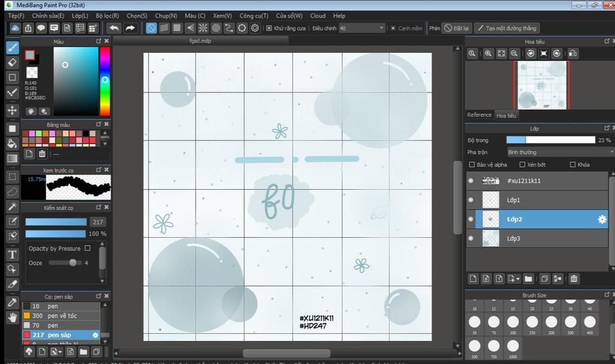Toggle Cạnh mềm checkbox
The width and height of the screenshot is (615, 364).
coord(393,28)
